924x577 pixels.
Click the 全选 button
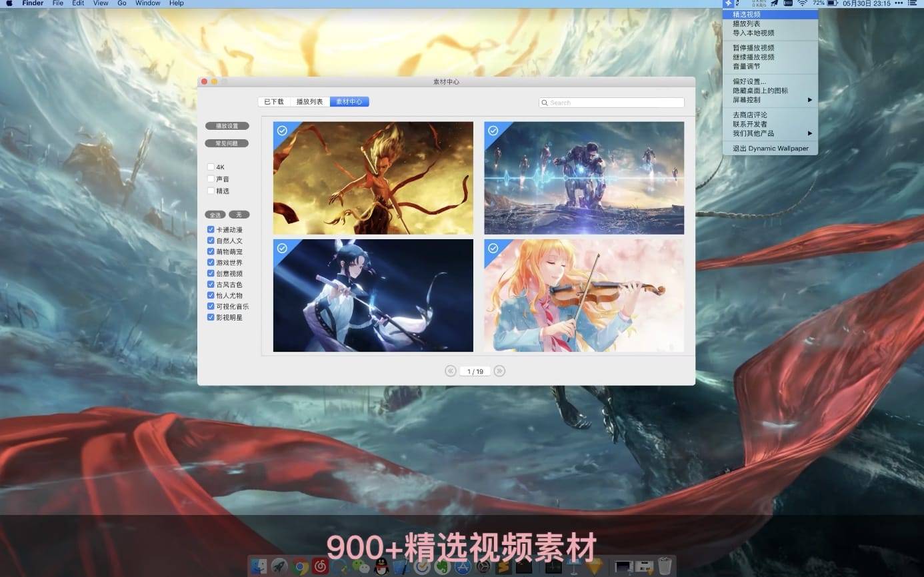(x=215, y=215)
